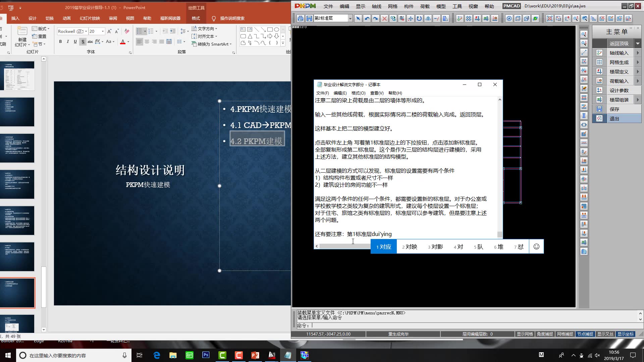Click the mirror icon in PKPM toolbar

pos(428,18)
